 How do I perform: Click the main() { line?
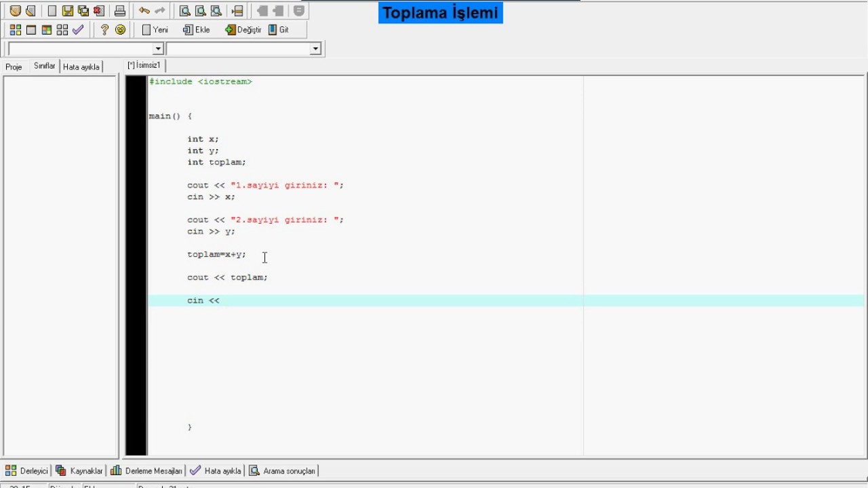coord(171,116)
